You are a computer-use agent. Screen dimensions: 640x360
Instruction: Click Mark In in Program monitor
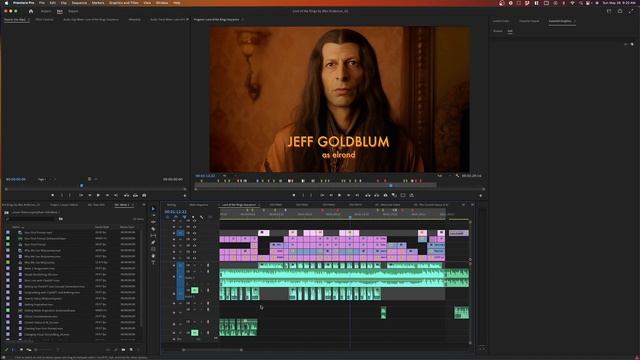click(x=303, y=196)
